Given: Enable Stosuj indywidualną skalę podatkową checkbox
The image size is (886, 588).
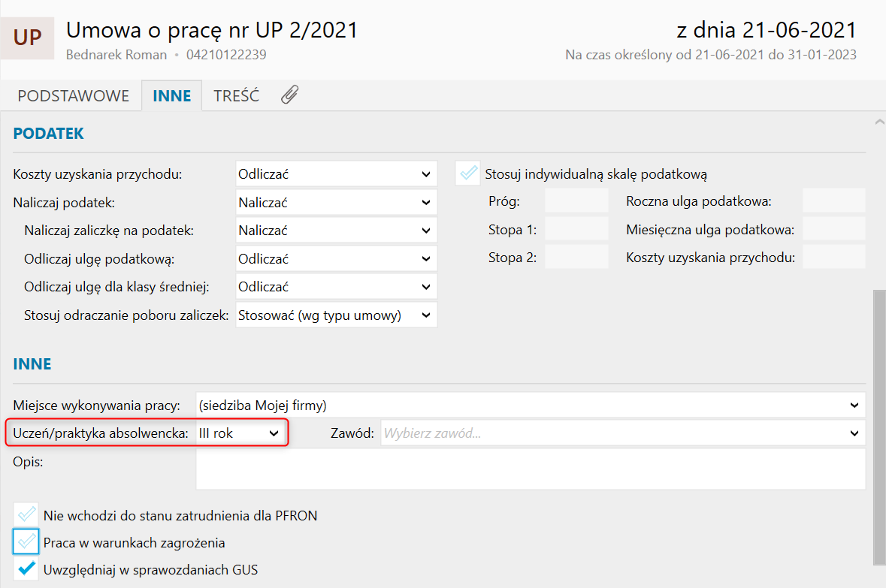Looking at the screenshot, I should pos(469,174).
